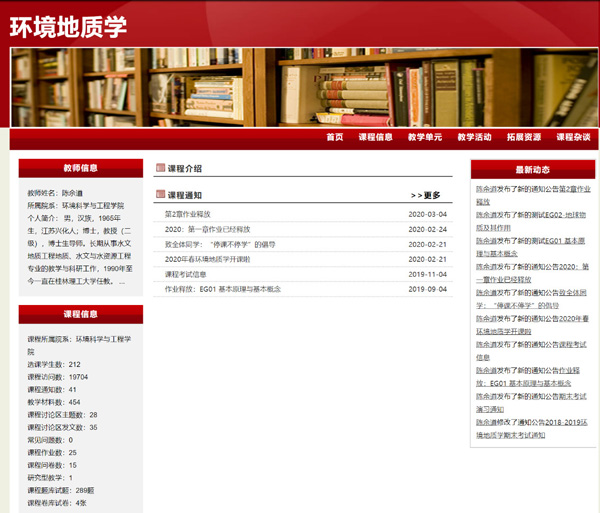Open latest update about 测试EG02 地球物质及其作用
The image size is (600, 513).
530,221
